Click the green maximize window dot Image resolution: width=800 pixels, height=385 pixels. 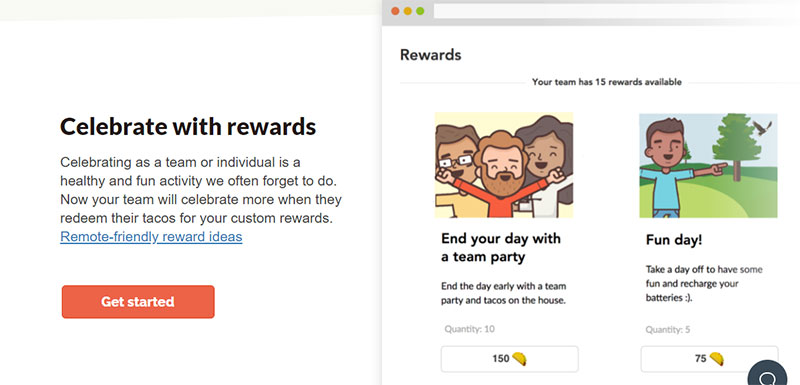tap(420, 11)
